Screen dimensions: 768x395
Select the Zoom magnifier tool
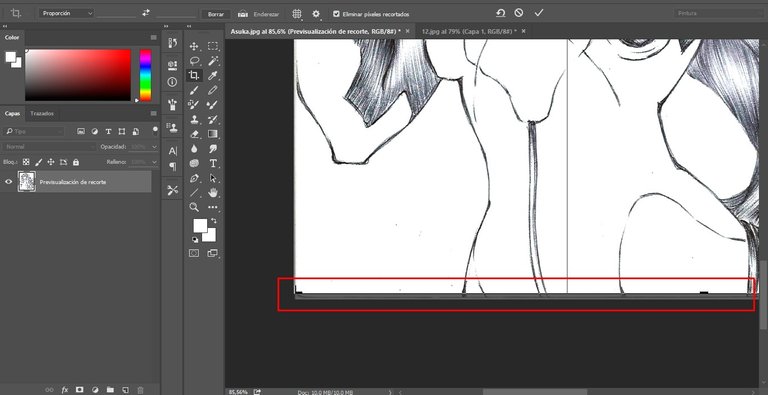pos(194,207)
